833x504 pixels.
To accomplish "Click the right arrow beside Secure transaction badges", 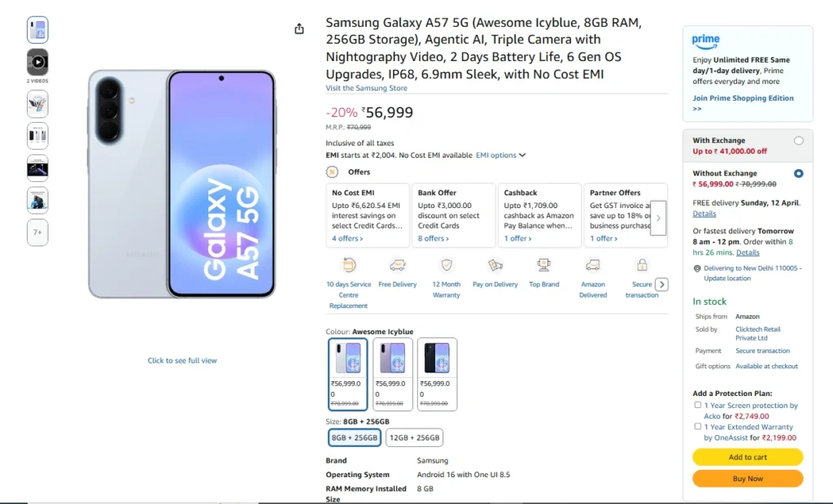I will pyautogui.click(x=661, y=284).
